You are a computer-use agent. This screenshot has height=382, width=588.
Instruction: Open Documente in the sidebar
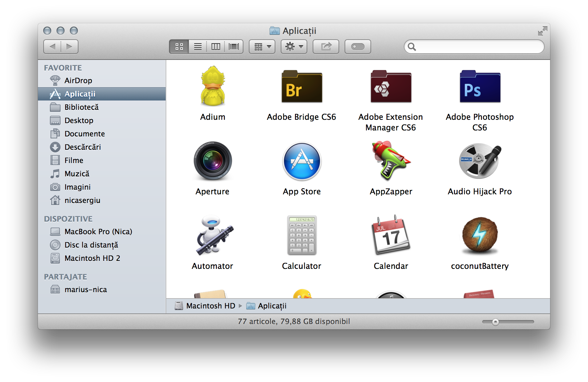pyautogui.click(x=102, y=134)
